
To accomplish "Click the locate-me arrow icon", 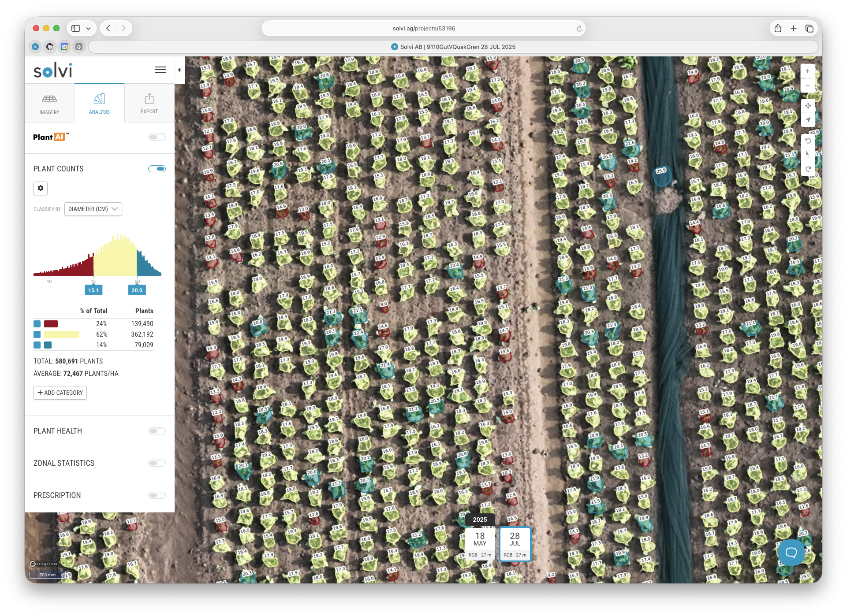I will tap(808, 120).
